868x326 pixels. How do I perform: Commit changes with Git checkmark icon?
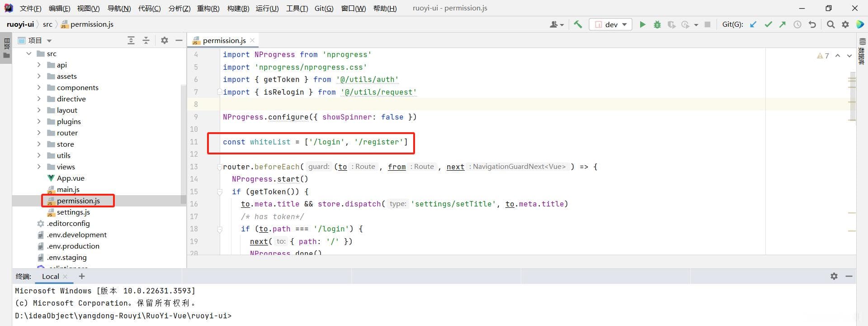(x=768, y=24)
